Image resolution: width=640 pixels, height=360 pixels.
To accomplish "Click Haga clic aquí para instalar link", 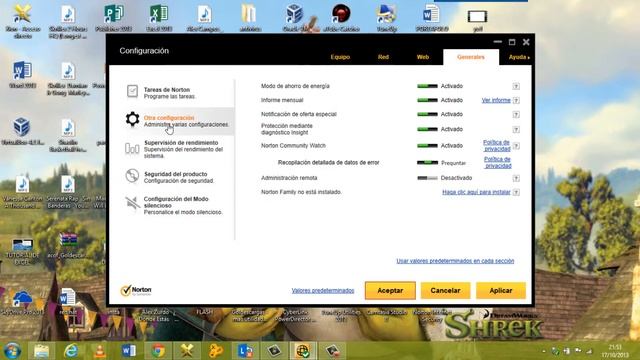I will (x=476, y=192).
